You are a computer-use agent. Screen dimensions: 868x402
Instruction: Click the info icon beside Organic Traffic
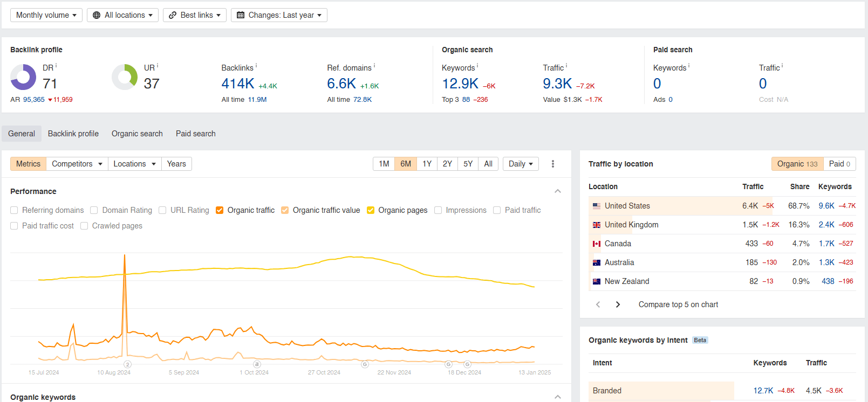click(x=566, y=66)
